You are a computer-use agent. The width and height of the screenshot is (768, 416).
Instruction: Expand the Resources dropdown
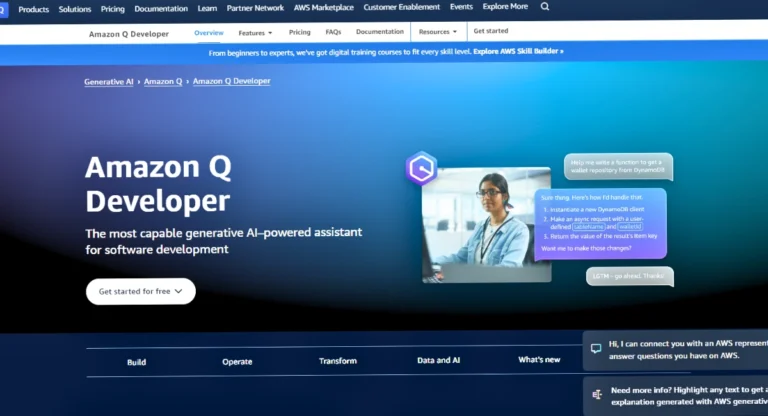coord(438,31)
